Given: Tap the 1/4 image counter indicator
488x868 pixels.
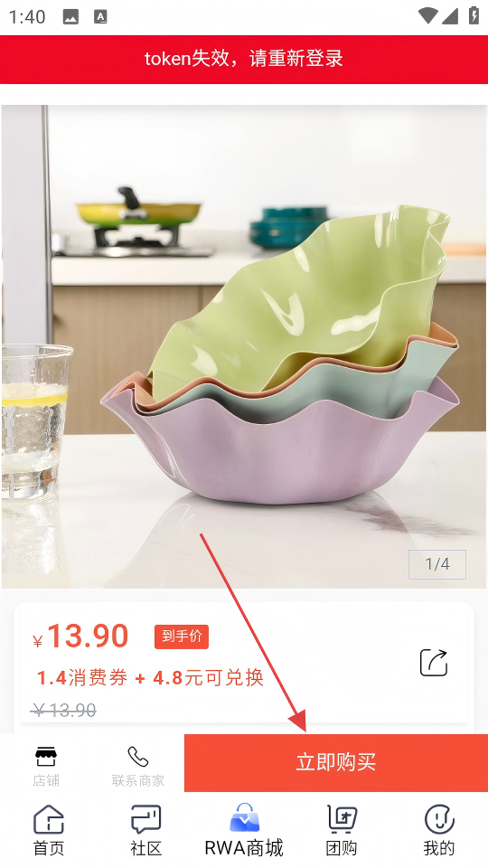Looking at the screenshot, I should (x=437, y=564).
